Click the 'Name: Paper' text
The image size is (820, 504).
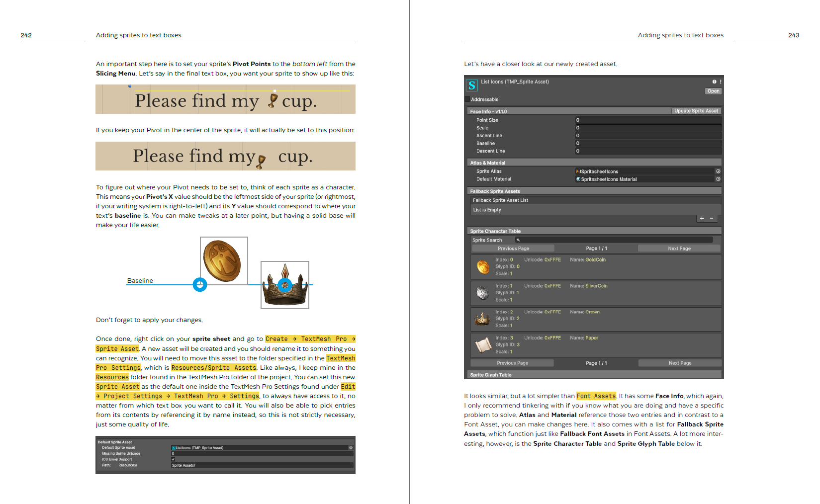point(584,337)
